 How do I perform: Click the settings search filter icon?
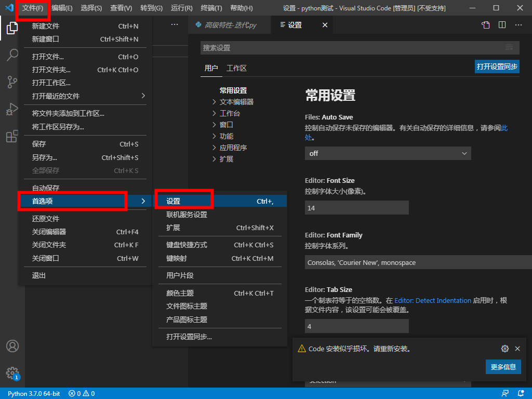(509, 48)
